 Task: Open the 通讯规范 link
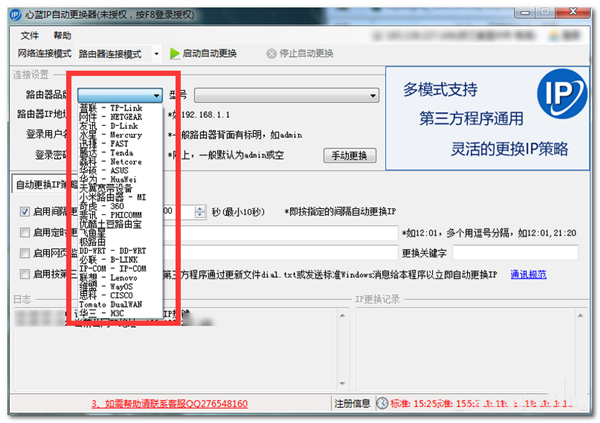click(x=528, y=274)
